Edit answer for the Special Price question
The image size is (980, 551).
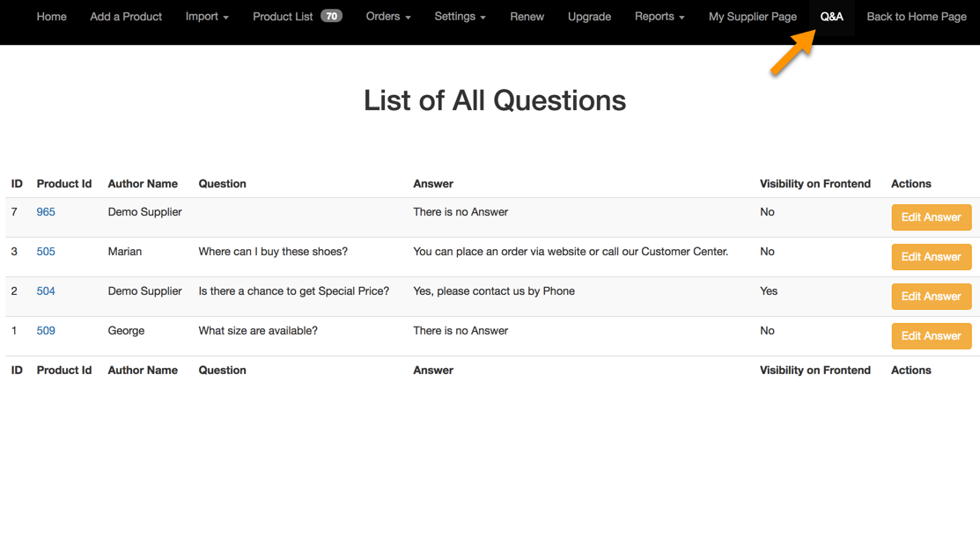(931, 297)
